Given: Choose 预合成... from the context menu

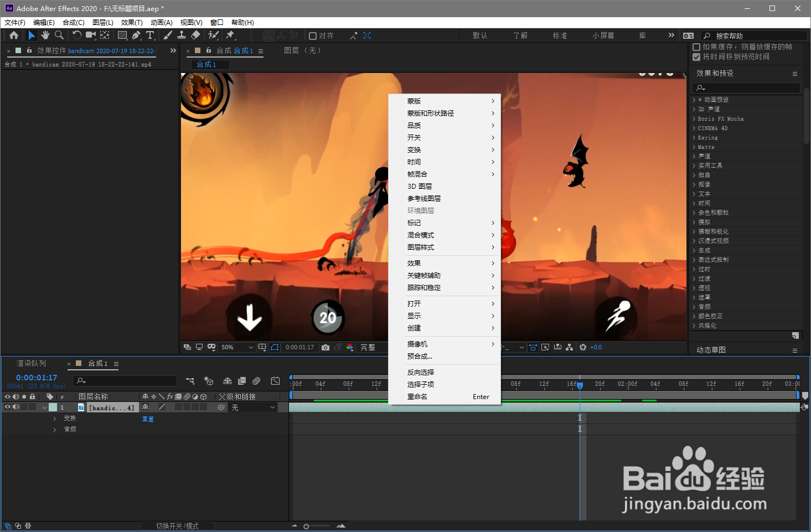Looking at the screenshot, I should (x=445, y=356).
